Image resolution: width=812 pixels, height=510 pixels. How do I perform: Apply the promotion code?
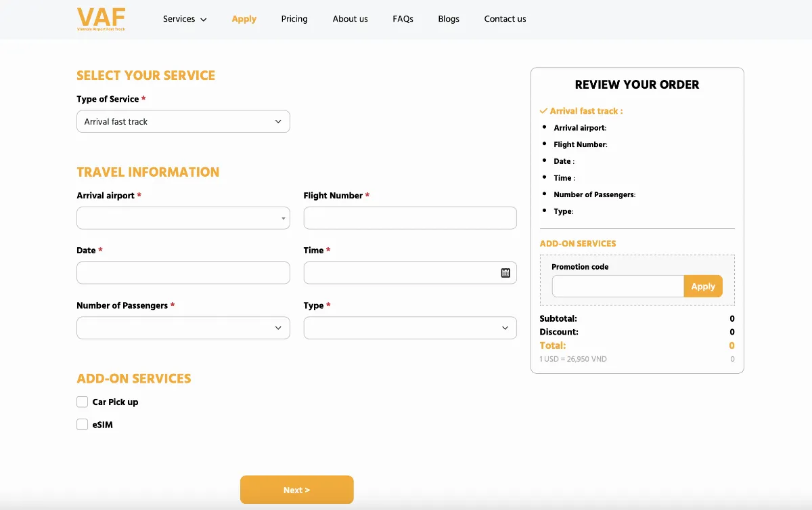703,286
